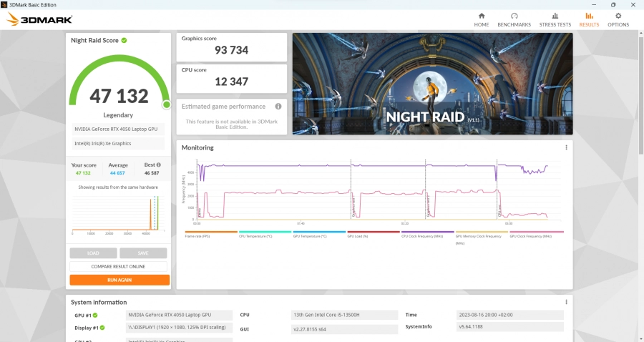Open the Home section
The width and height of the screenshot is (644, 342).
pos(482,19)
